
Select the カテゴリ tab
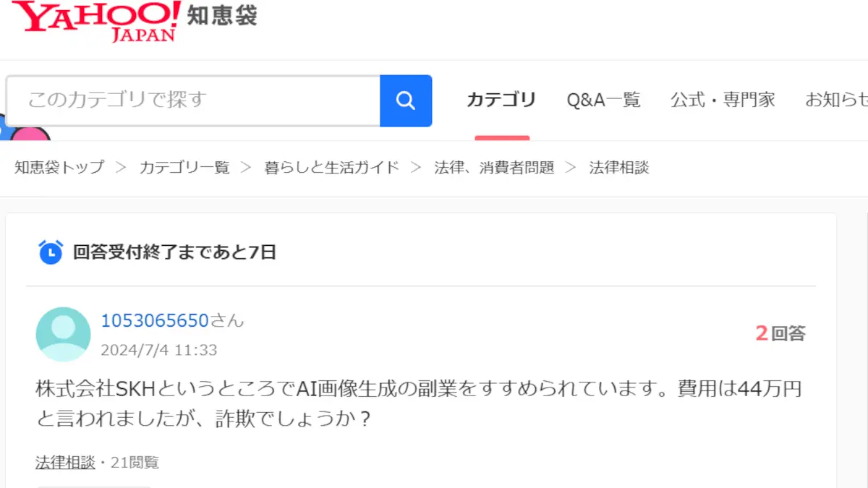(501, 100)
